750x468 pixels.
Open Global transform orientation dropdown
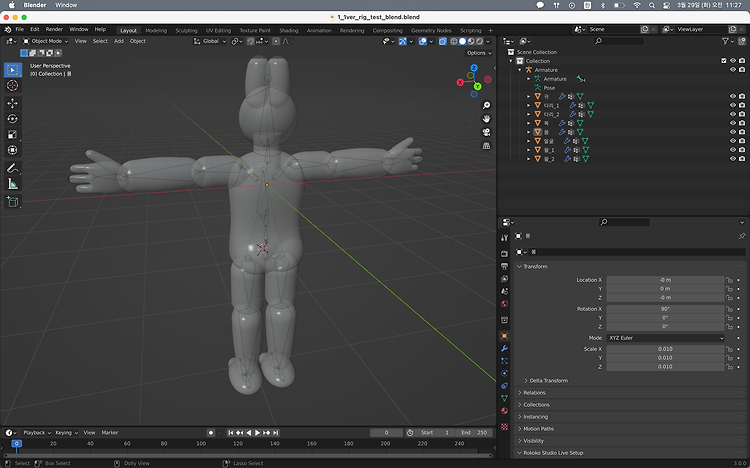[x=210, y=41]
